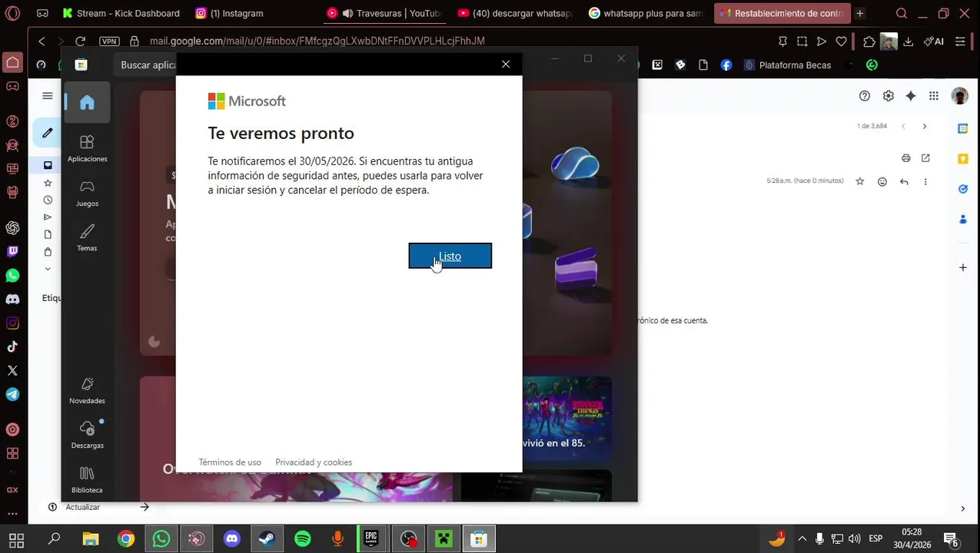Get add-ons plus icon in side panel
The image size is (980, 553).
[x=963, y=267]
